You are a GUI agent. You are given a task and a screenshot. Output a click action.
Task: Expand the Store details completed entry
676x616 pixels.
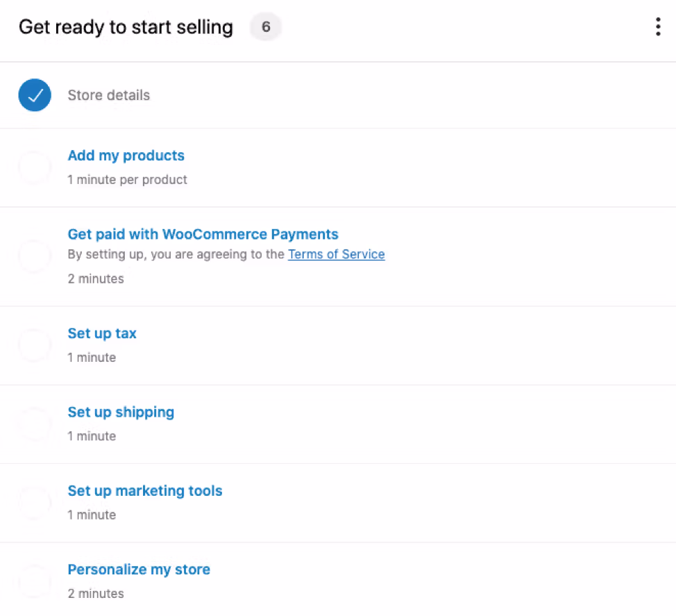[x=108, y=95]
